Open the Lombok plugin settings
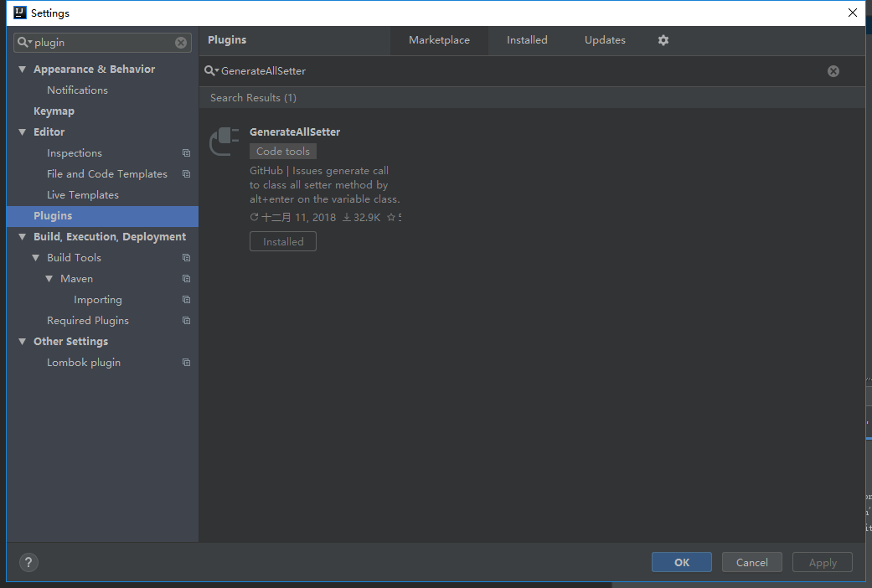Viewport: 872px width, 588px height. (84, 363)
